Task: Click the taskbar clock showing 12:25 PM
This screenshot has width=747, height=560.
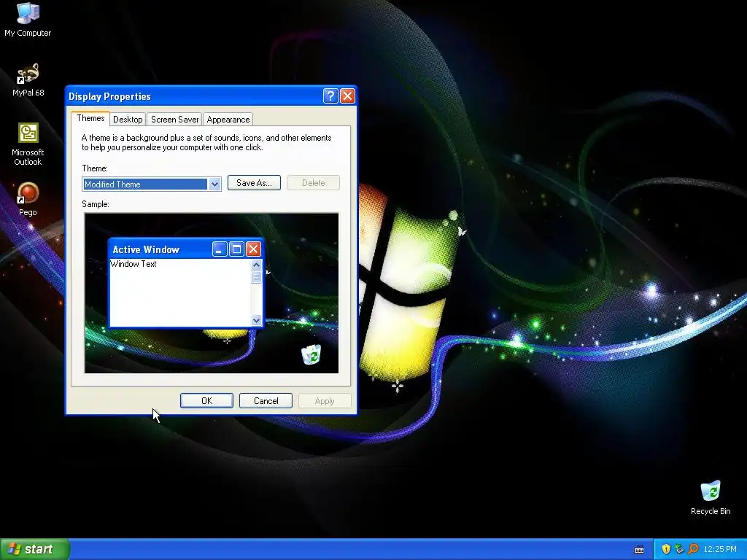Action: coord(720,549)
